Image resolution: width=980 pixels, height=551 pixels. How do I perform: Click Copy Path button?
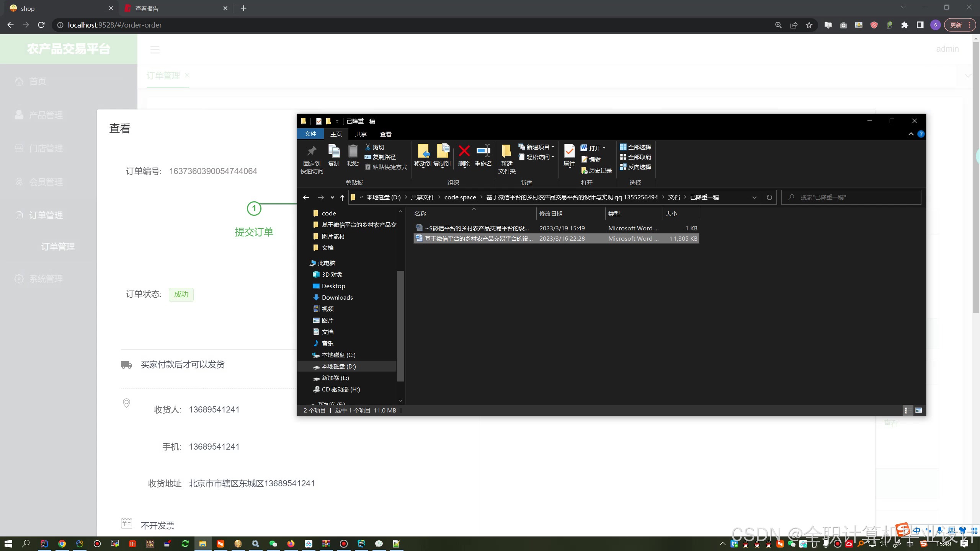381,157
